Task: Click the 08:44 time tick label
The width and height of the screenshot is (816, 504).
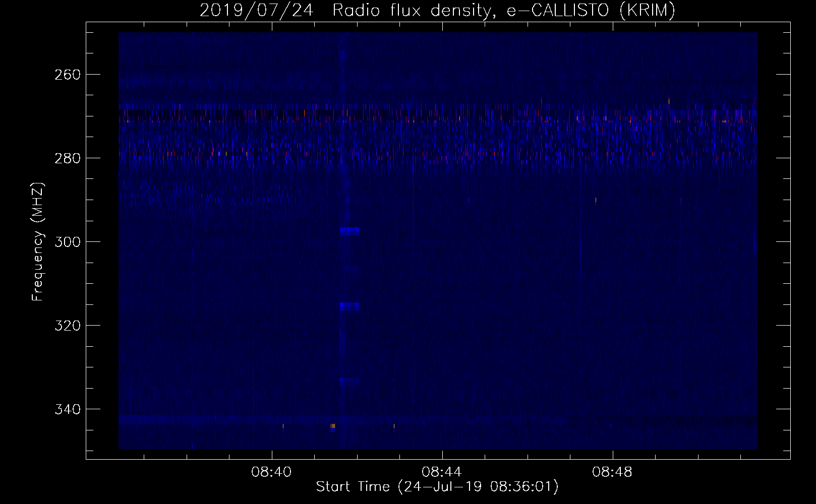Action: [x=442, y=472]
